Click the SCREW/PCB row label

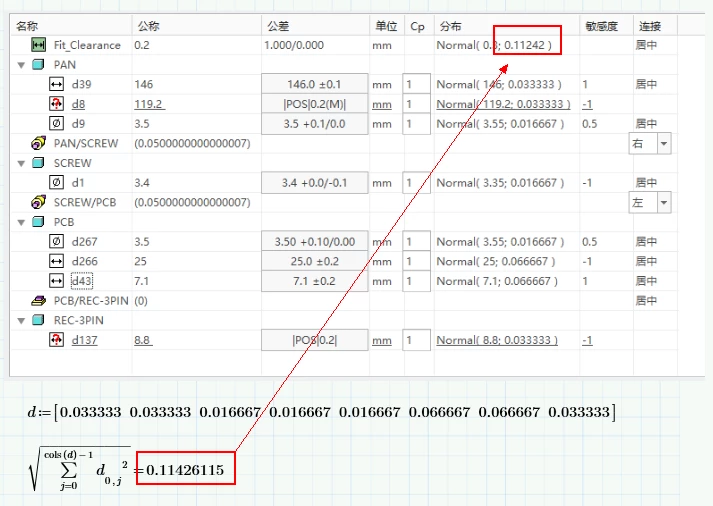[x=85, y=202]
